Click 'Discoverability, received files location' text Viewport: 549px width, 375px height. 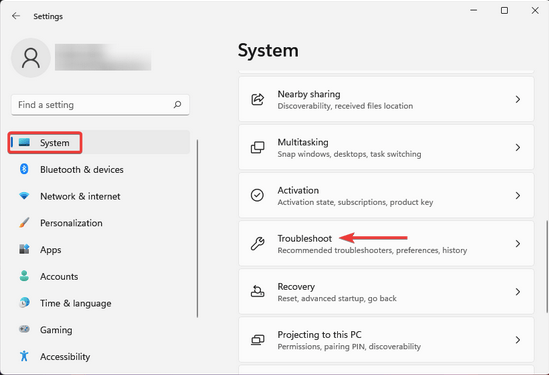click(345, 106)
